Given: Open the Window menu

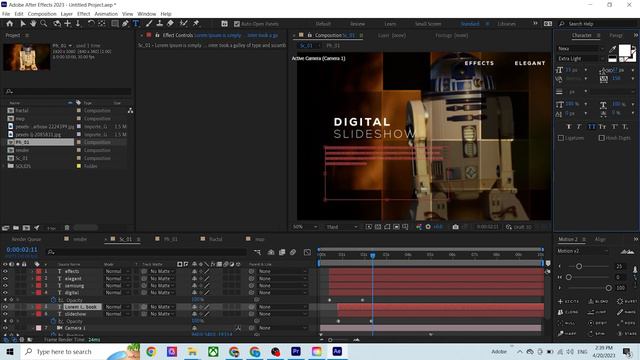Looking at the screenshot, I should click(147, 14).
